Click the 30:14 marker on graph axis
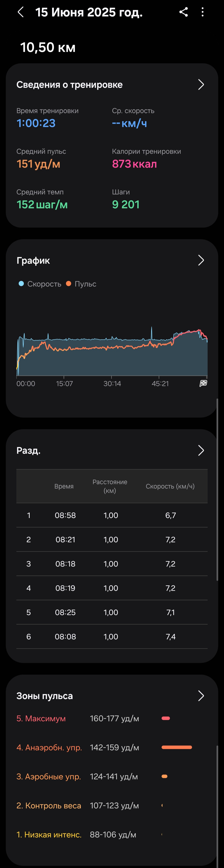 [x=112, y=383]
